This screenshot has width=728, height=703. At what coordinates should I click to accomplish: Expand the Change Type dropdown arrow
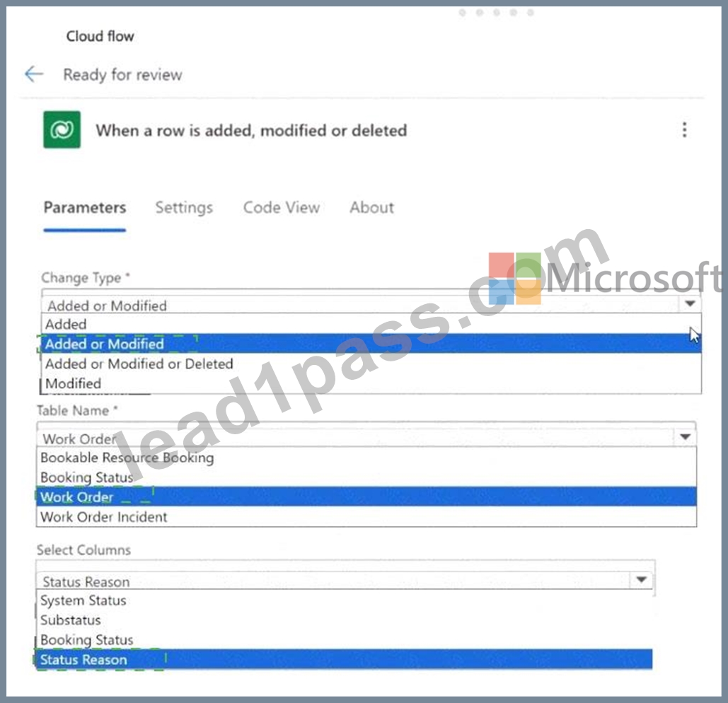tap(690, 303)
